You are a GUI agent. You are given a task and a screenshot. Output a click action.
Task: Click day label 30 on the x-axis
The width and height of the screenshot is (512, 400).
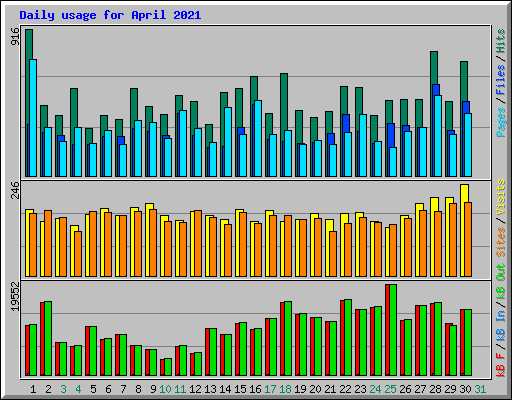pos(465,389)
